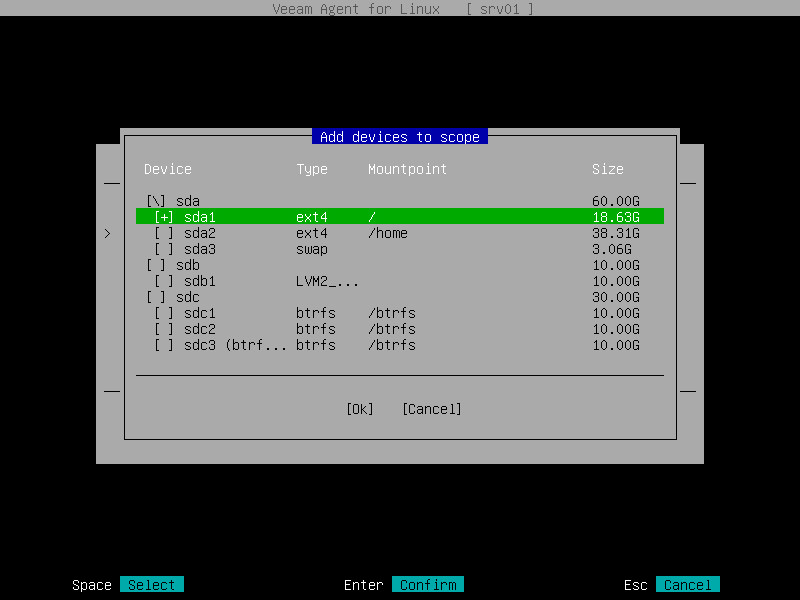The image size is (800, 600).
Task: Select the sdb1 device name
Action: [x=199, y=281]
